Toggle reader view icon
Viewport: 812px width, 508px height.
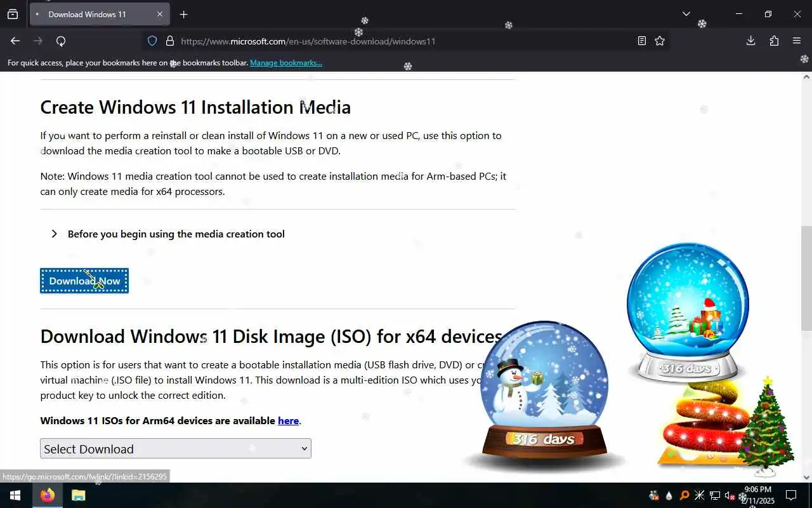point(642,41)
